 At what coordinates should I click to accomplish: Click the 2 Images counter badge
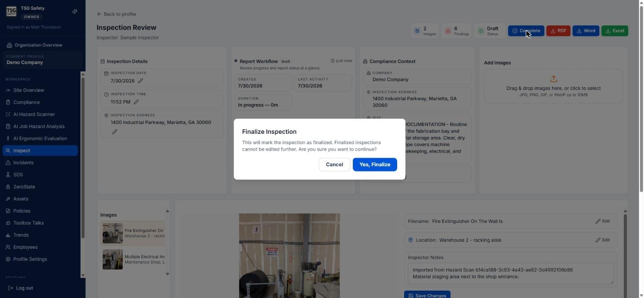click(x=425, y=31)
